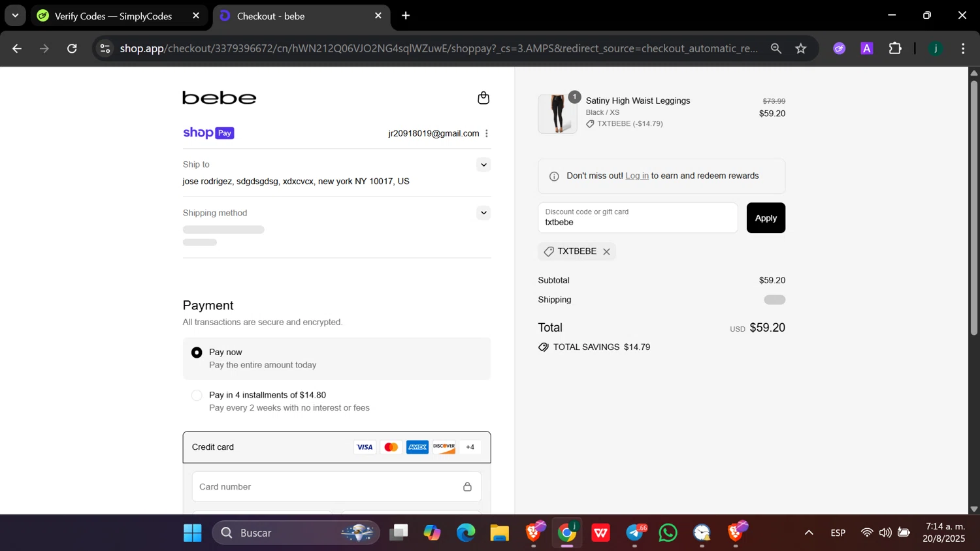
Task: Open Chrome three-dot menu
Action: (x=963, y=48)
